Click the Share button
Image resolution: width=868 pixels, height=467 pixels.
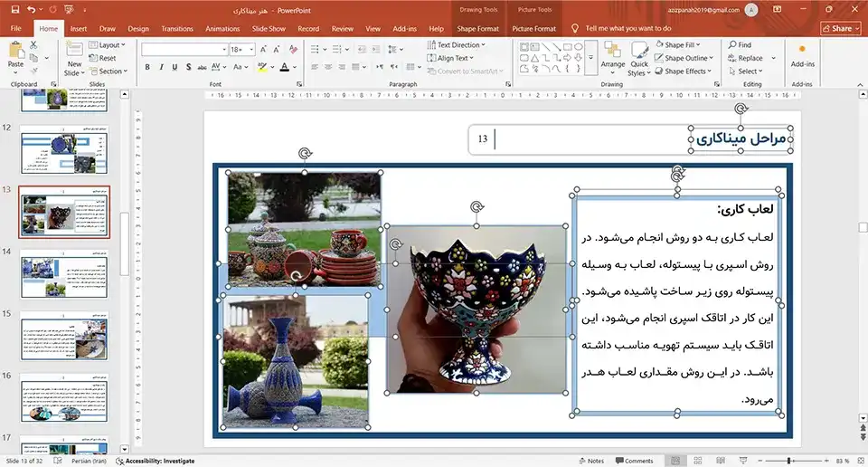[840, 28]
